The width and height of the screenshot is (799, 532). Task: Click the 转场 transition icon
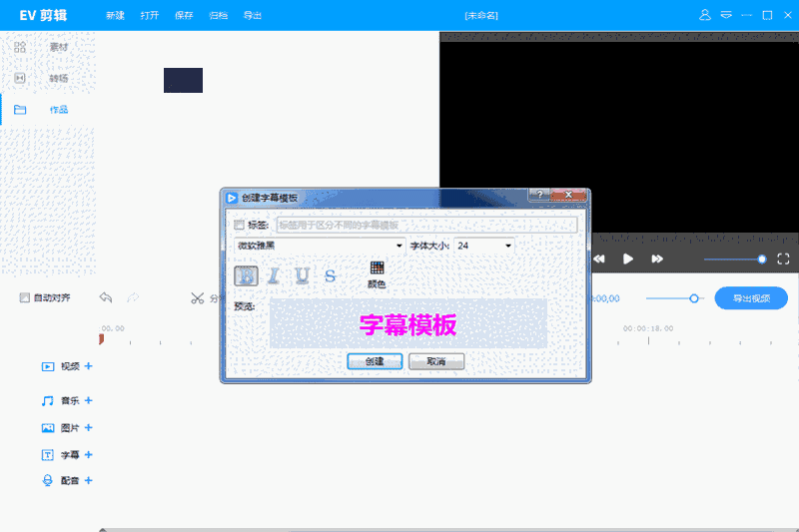coord(20,78)
